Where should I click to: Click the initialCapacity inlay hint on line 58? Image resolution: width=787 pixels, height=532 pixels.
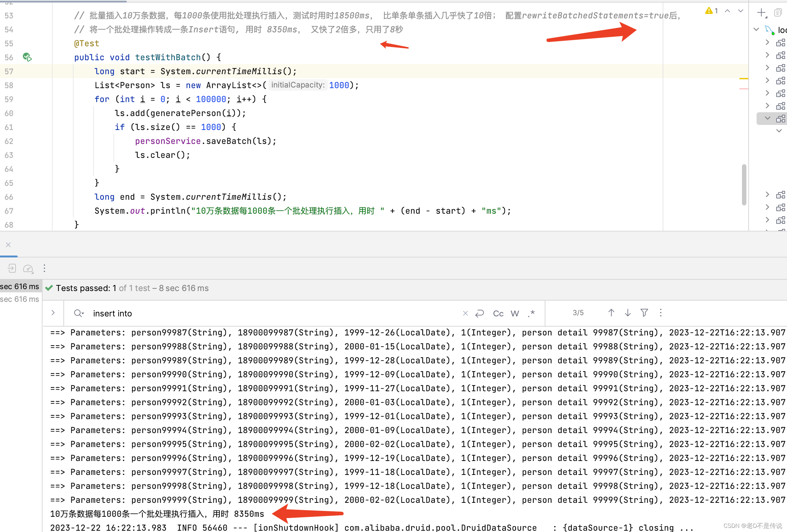click(x=298, y=85)
